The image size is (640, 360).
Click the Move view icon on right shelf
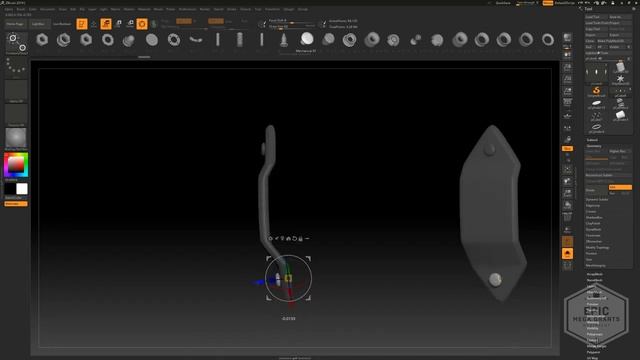(567, 181)
